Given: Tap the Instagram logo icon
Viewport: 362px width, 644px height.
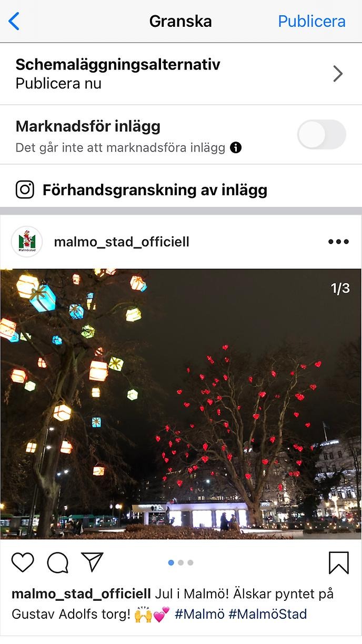Looking at the screenshot, I should pyautogui.click(x=25, y=189).
